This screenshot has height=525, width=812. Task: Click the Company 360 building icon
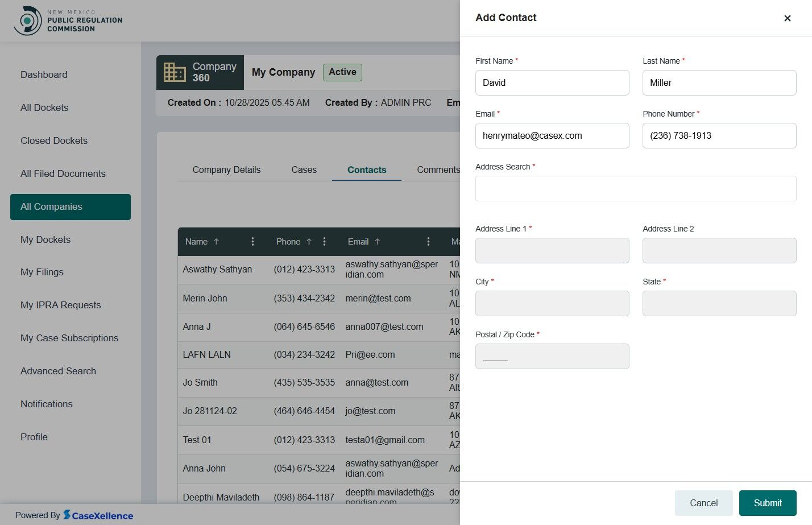click(175, 72)
